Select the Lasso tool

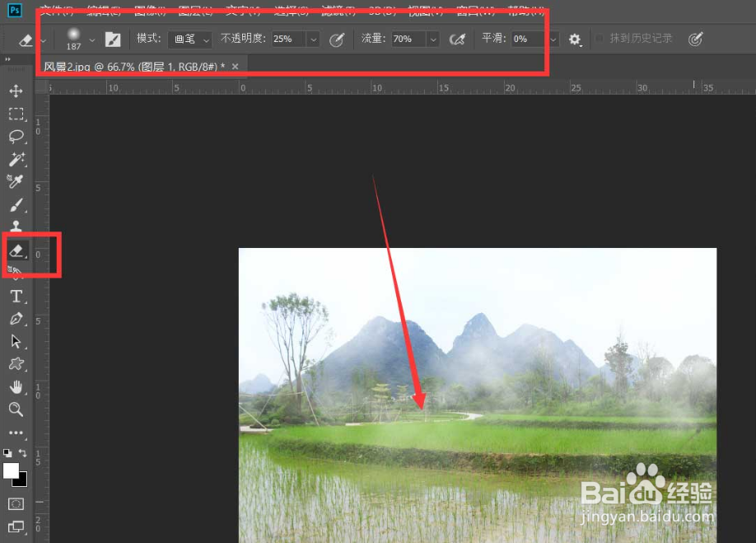point(16,137)
